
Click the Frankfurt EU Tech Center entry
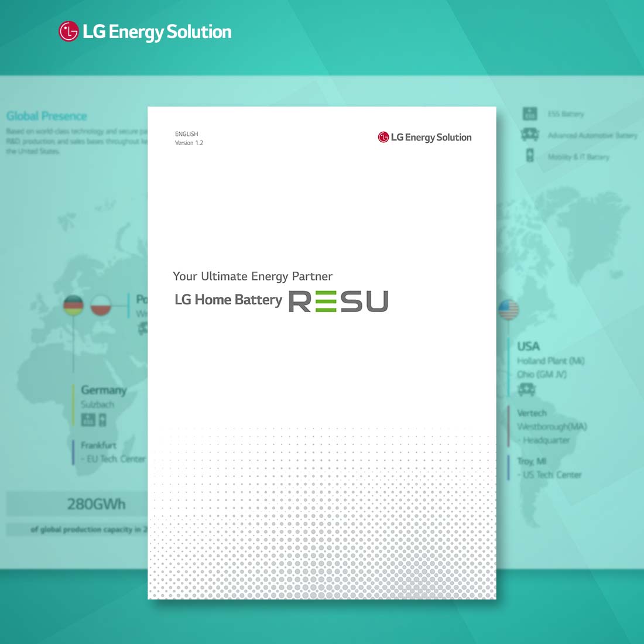pos(111,452)
